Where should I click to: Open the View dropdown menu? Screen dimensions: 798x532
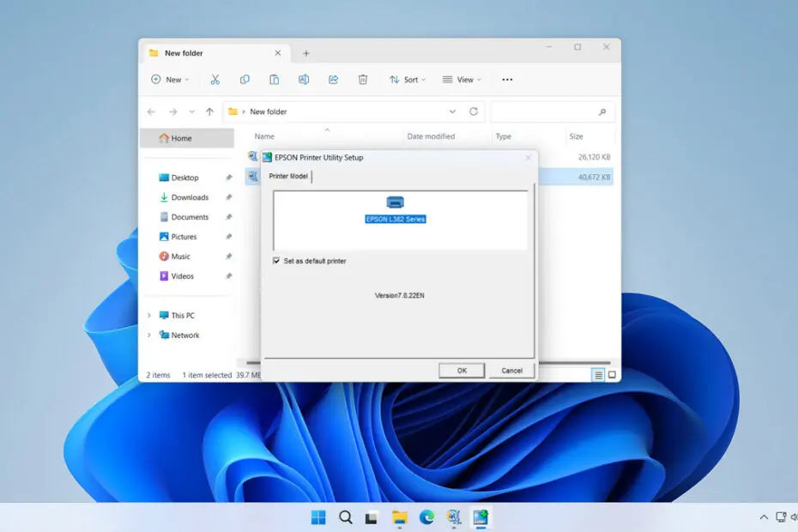click(x=462, y=80)
